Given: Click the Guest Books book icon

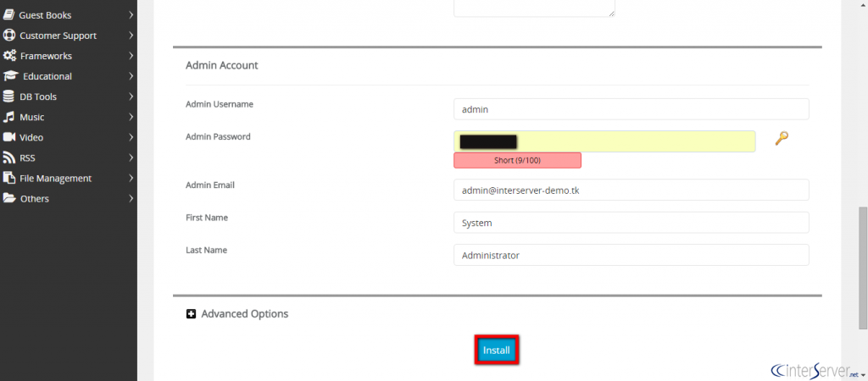Looking at the screenshot, I should [x=8, y=15].
